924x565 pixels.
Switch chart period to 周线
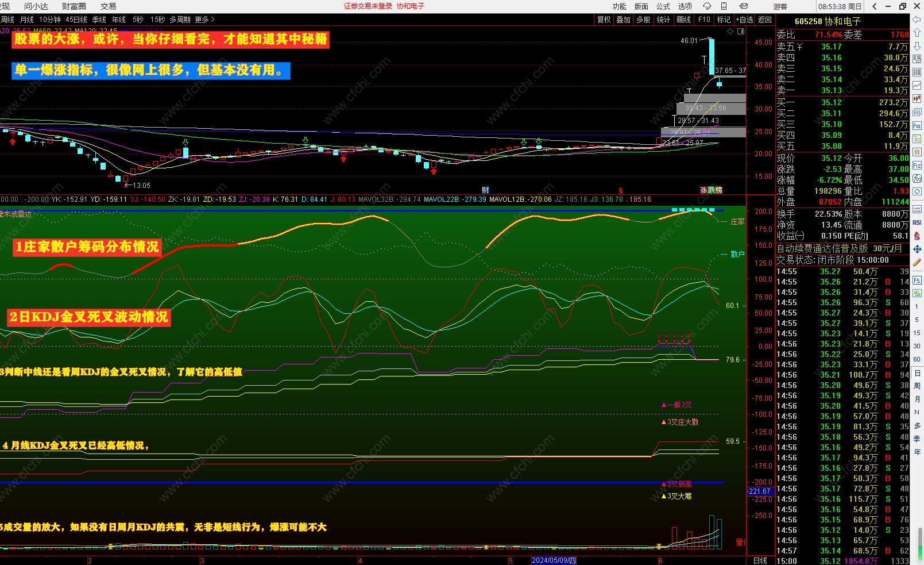[x=7, y=20]
